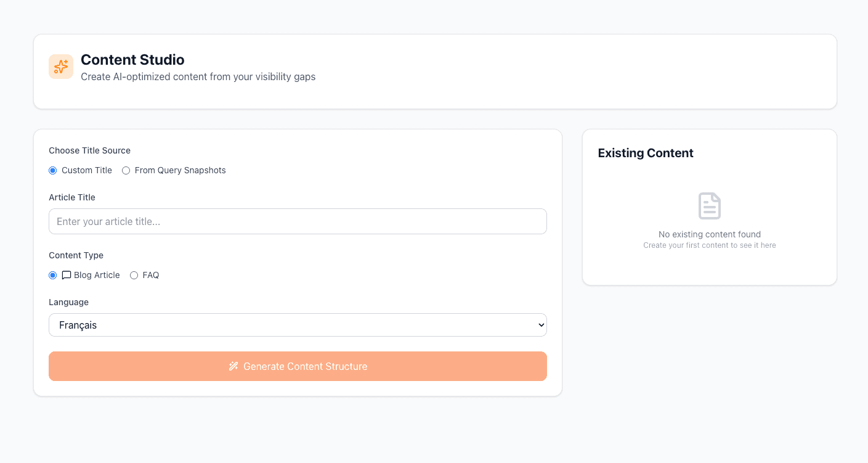Screen dimensions: 868x463
Task: Switch content type to FAQ radio
Action: coord(134,276)
